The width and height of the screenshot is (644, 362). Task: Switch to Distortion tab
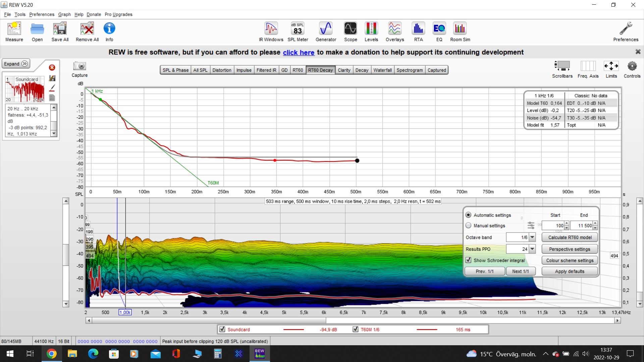[x=222, y=70]
